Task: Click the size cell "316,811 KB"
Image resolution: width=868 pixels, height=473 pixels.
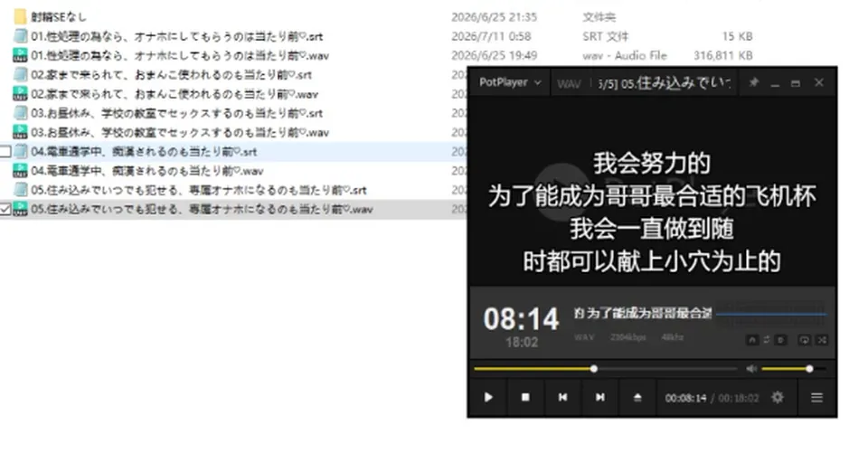Action: (x=722, y=55)
